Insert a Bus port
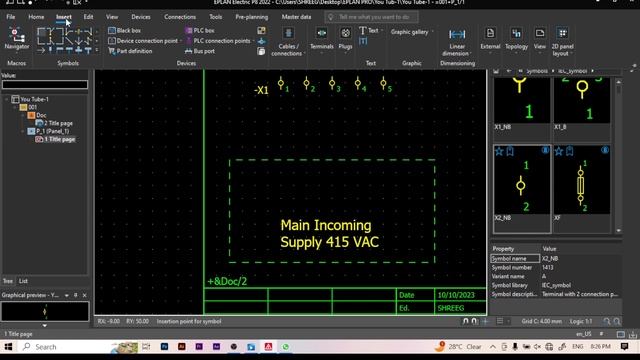Viewport: 640px width, 360px height. point(200,51)
